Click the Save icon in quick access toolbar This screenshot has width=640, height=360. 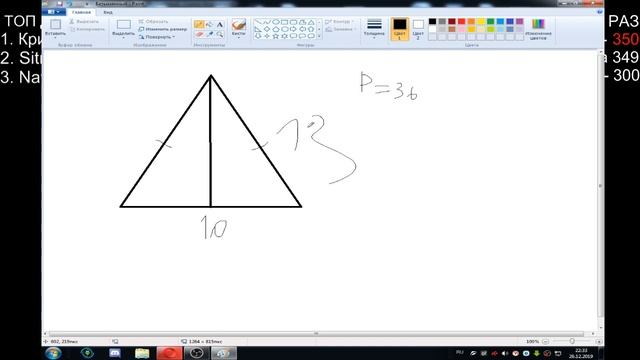coord(59,4)
